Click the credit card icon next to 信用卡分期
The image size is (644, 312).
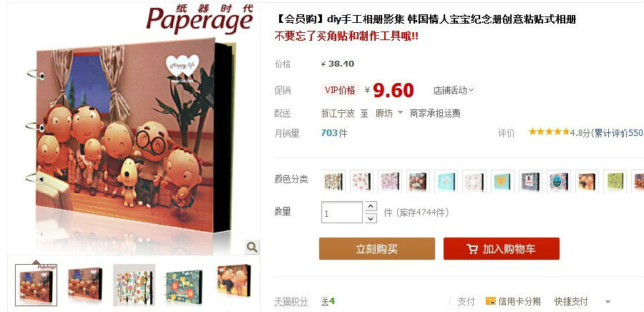[490, 301]
